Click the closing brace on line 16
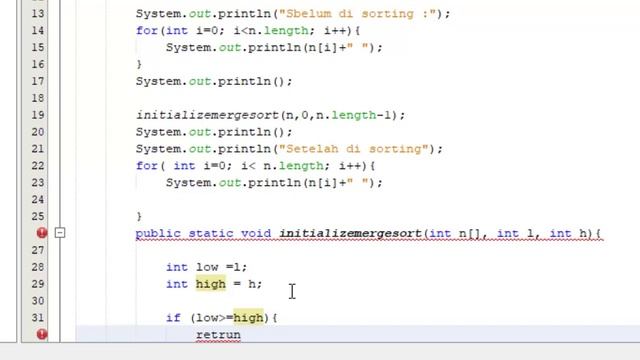Viewport: 640px width, 360px height. pyautogui.click(x=139, y=64)
